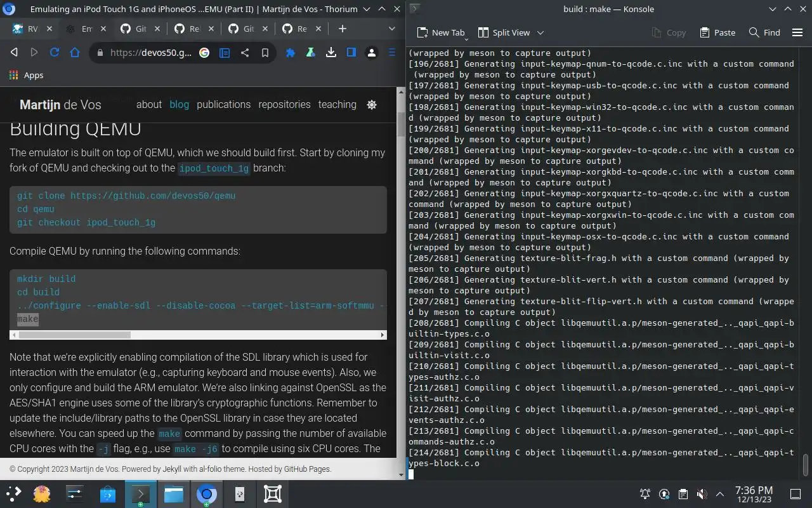This screenshot has width=812, height=508.
Task: Open System Settings from the taskbar
Action: pyautogui.click(x=75, y=494)
